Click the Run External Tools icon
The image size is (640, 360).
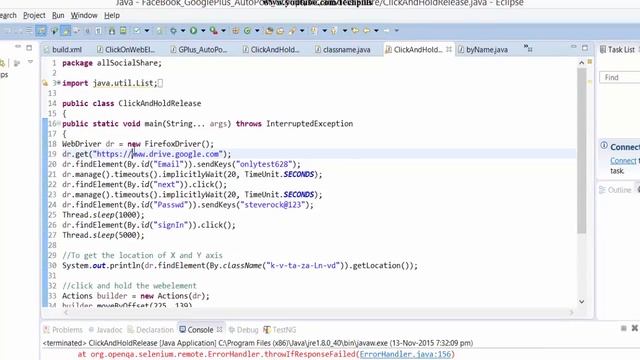213,30
